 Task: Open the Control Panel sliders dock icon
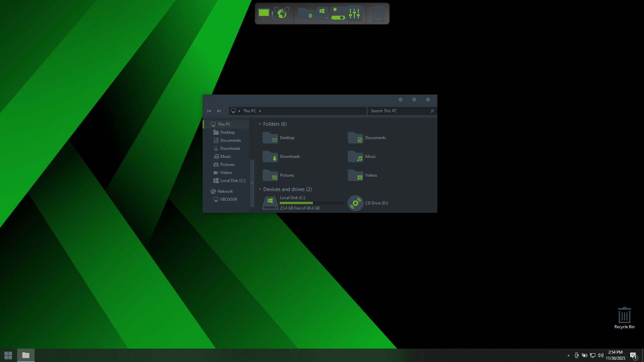point(354,13)
